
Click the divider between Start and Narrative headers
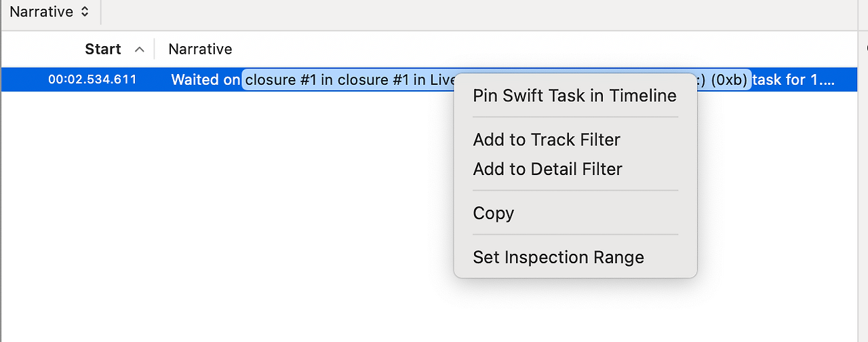(155, 49)
